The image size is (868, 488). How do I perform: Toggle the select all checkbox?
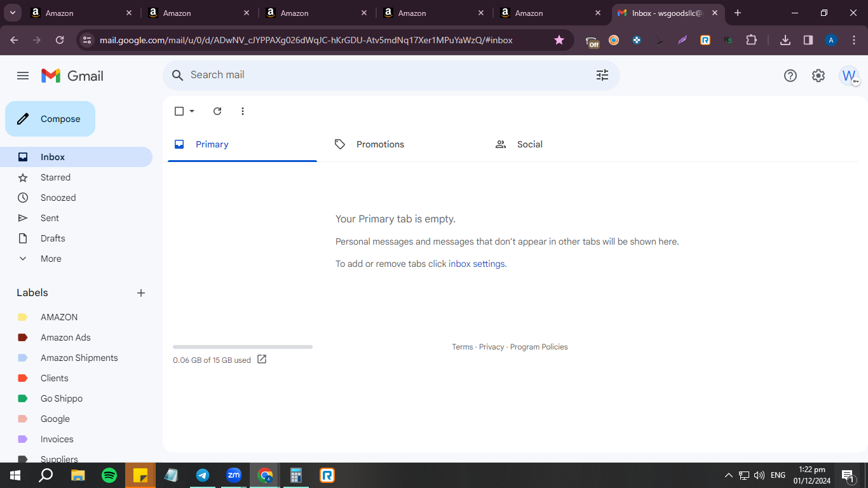pyautogui.click(x=179, y=111)
